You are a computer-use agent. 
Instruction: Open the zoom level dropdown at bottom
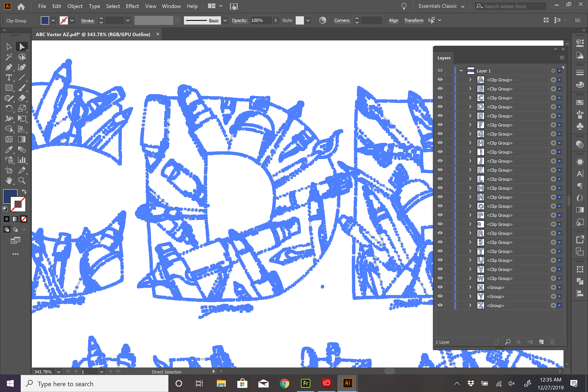[58, 372]
